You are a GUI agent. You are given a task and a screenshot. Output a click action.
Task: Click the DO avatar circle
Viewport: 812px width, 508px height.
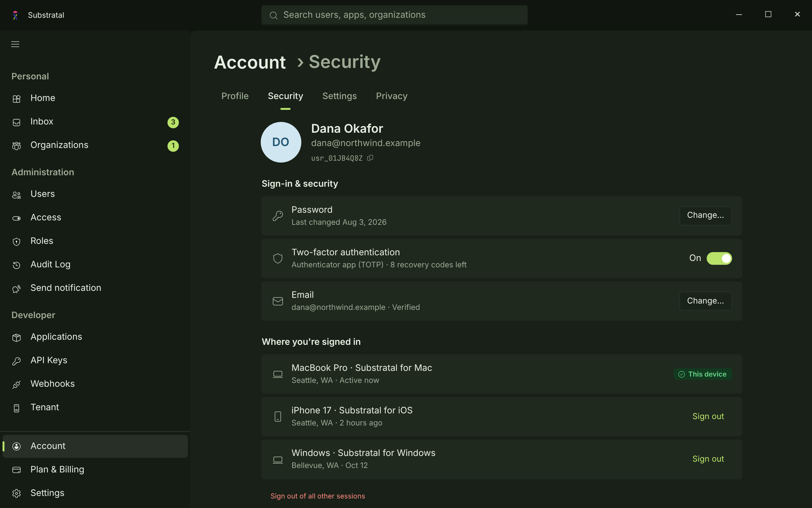tap(281, 142)
